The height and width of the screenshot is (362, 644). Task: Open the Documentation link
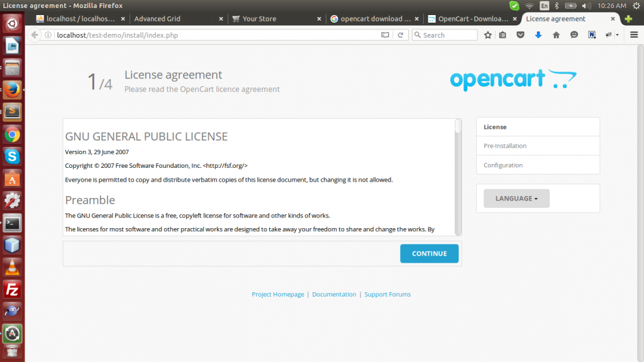pyautogui.click(x=334, y=294)
